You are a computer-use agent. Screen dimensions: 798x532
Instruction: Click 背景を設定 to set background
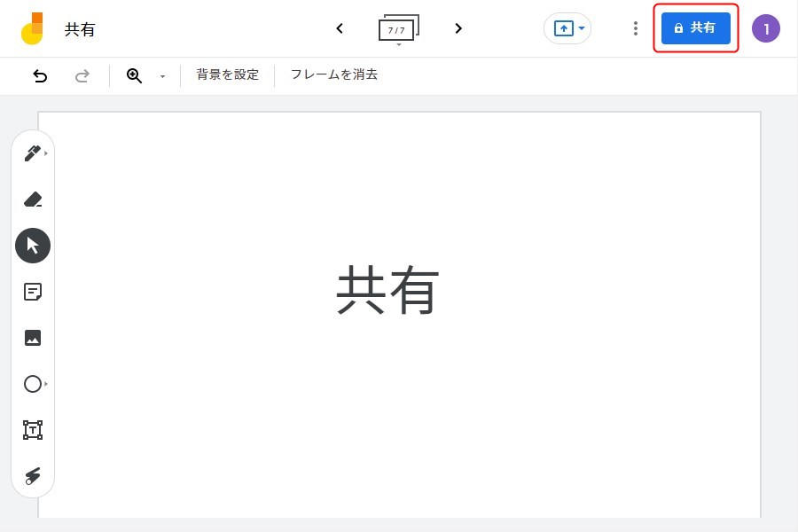228,74
